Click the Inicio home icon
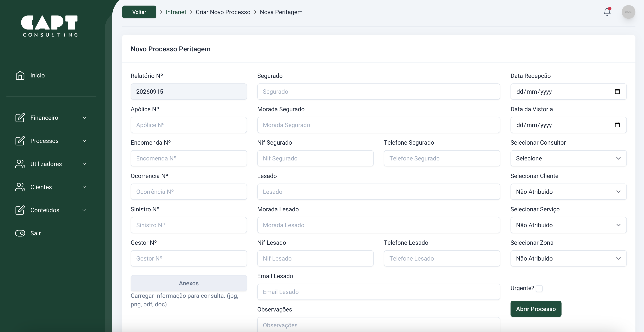The width and height of the screenshot is (644, 332). tap(20, 75)
